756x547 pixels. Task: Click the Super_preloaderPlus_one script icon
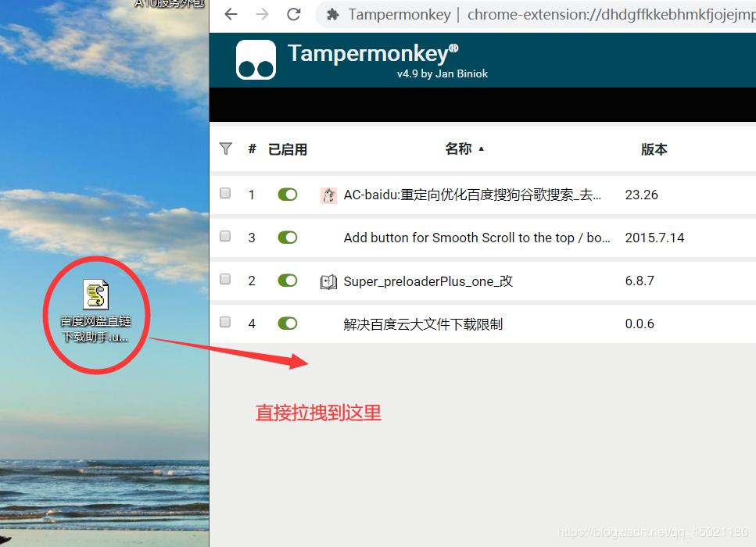tap(329, 281)
